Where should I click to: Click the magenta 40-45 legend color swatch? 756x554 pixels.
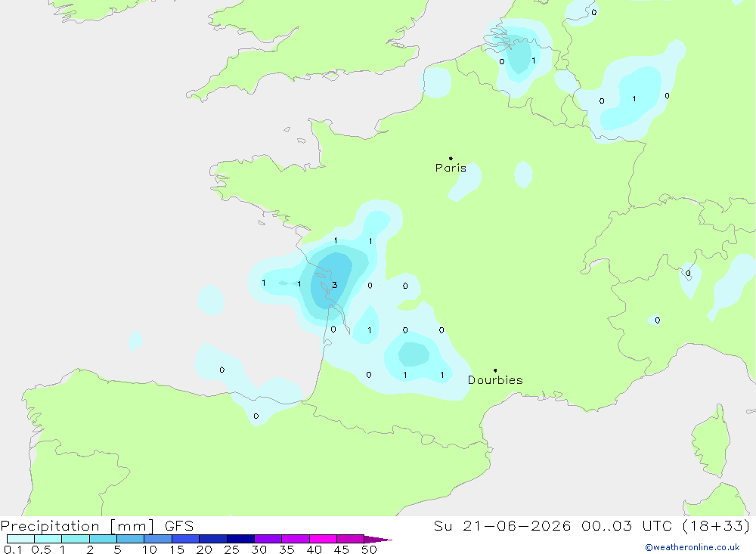point(323,539)
